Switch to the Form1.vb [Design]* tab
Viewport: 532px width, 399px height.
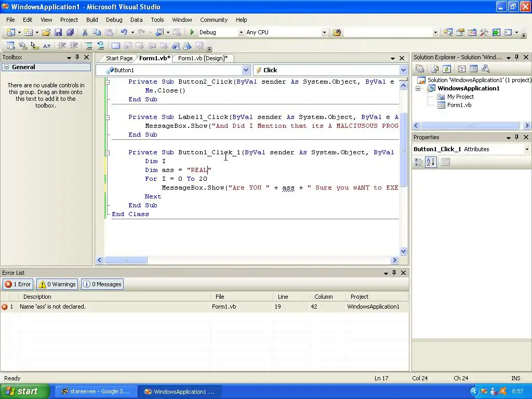(203, 58)
